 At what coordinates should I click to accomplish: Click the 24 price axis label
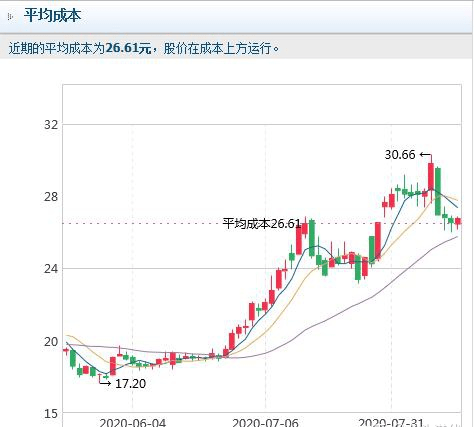pos(51,269)
